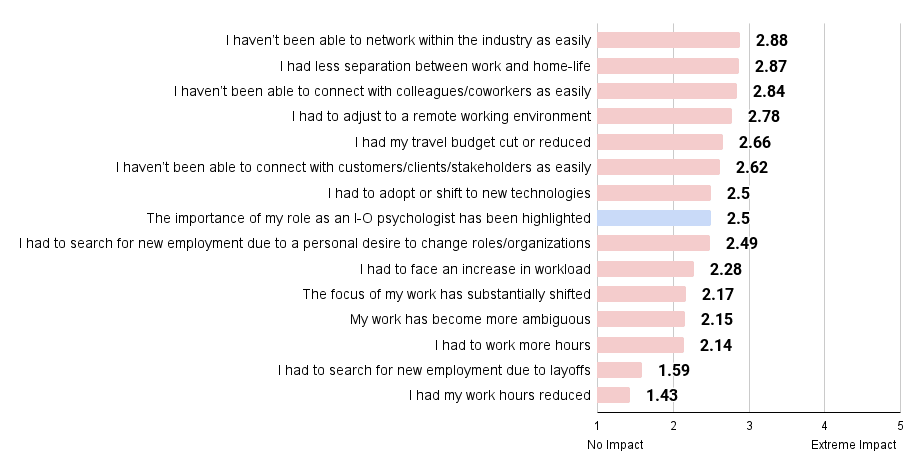Click the remote working environment bar
920x466 pixels.
point(665,116)
